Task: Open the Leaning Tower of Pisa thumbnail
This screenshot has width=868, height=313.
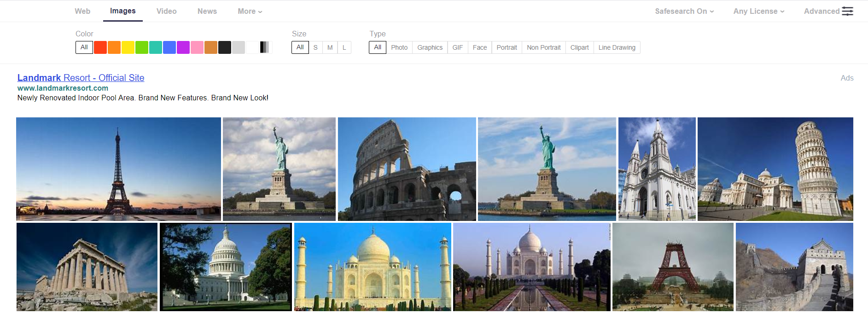Action: pos(775,169)
